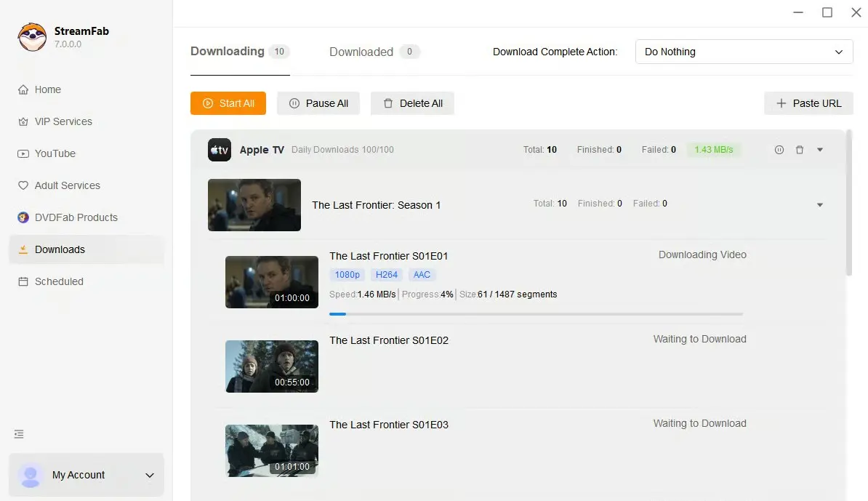The width and height of the screenshot is (868, 501).
Task: Click the YouTube play icon
Action: pos(23,154)
